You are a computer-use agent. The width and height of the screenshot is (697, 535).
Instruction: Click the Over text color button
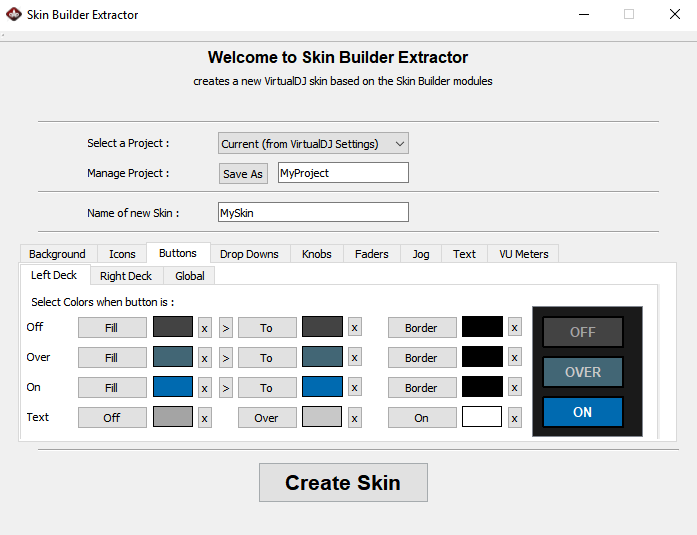coord(267,418)
